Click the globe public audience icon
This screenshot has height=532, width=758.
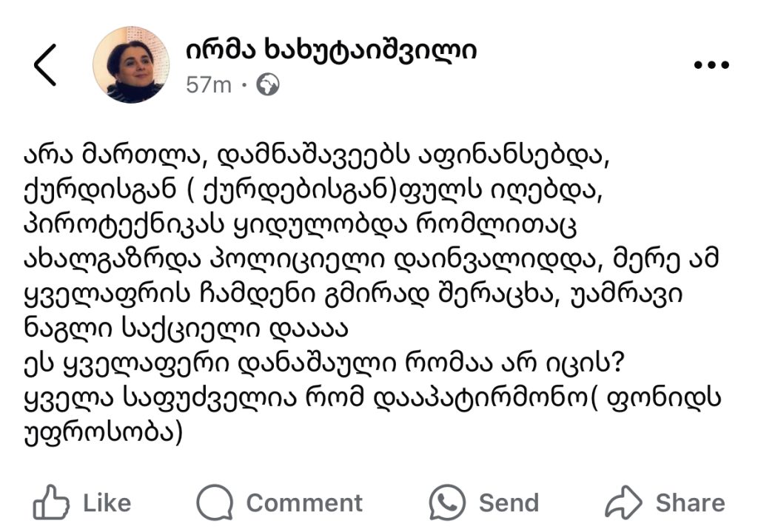point(267,85)
